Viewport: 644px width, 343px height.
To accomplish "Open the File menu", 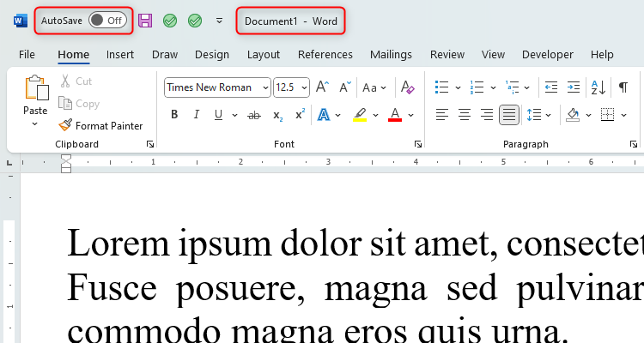I will (27, 55).
